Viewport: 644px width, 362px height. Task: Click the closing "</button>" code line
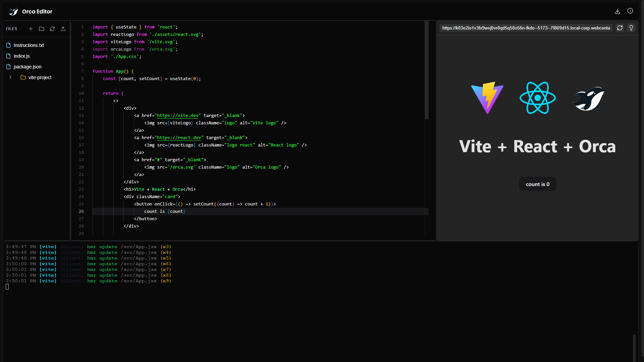click(146, 219)
